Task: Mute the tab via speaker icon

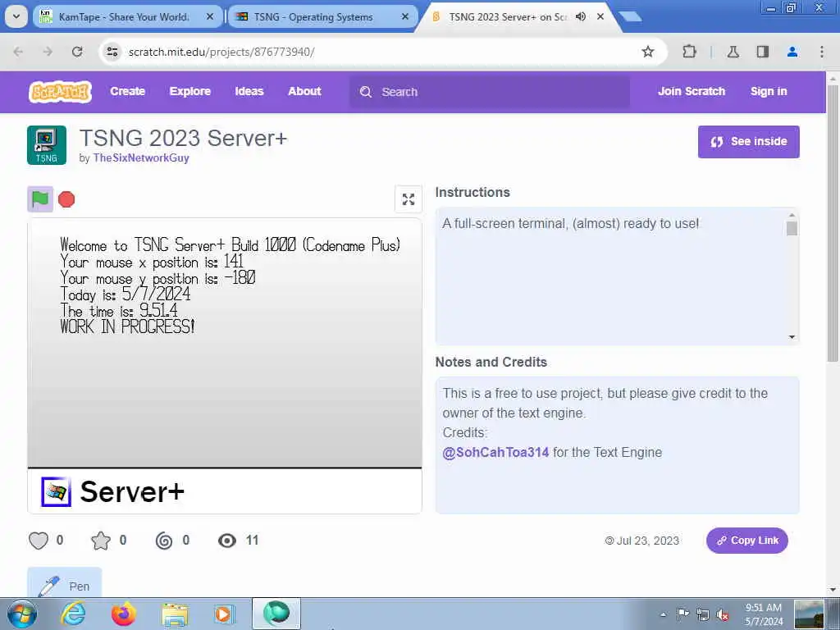Action: click(x=581, y=16)
